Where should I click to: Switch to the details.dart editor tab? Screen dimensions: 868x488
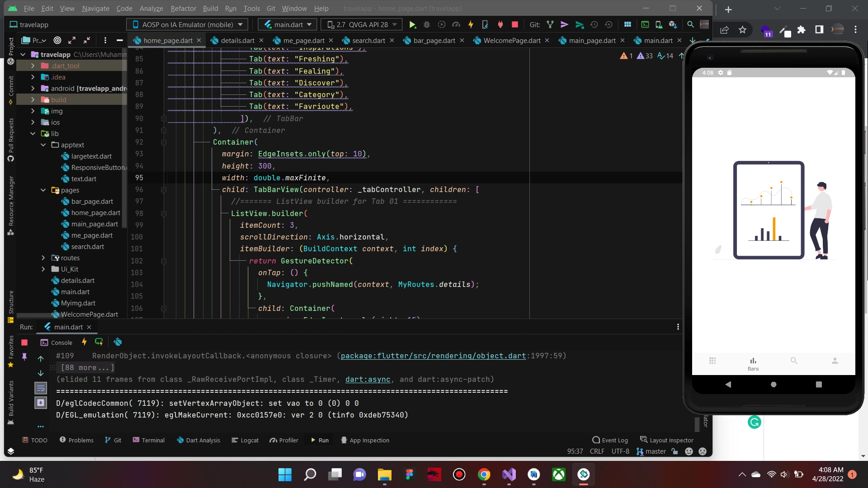(237, 40)
